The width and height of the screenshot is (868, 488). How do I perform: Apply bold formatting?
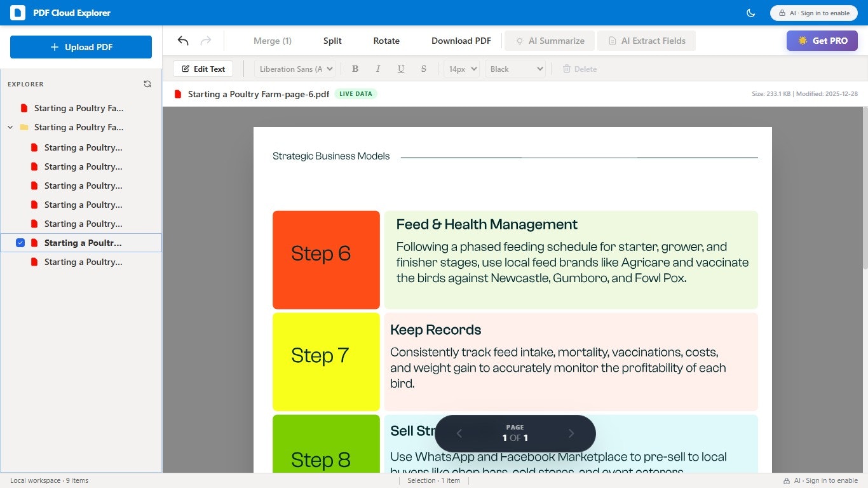tap(355, 69)
